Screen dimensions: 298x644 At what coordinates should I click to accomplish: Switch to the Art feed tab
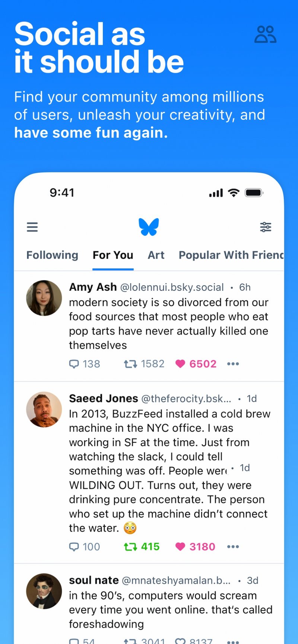tap(156, 255)
